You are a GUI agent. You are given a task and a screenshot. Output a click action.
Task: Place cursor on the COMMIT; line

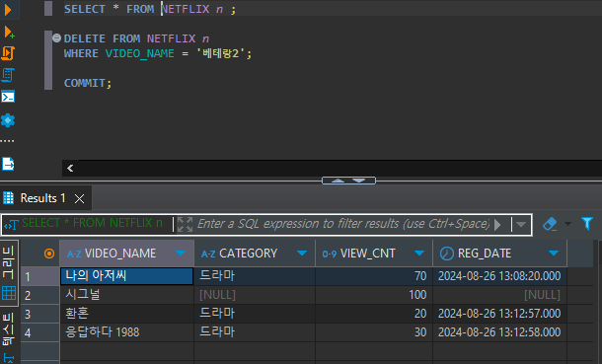point(88,83)
